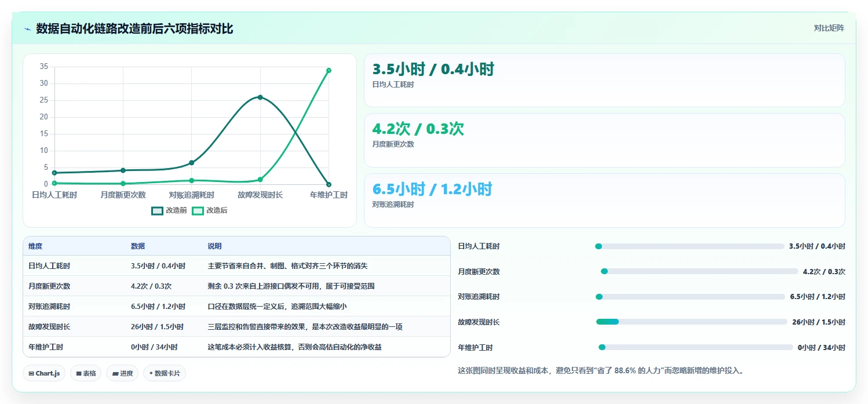Click table cell 4.2次 / 0.3次

pyautogui.click(x=151, y=286)
